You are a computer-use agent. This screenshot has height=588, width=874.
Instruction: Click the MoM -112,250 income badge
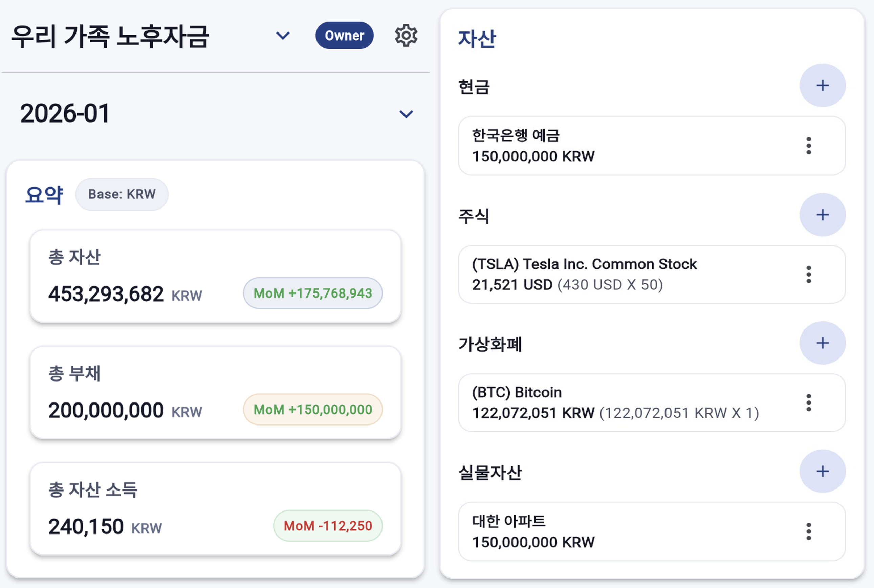328,526
